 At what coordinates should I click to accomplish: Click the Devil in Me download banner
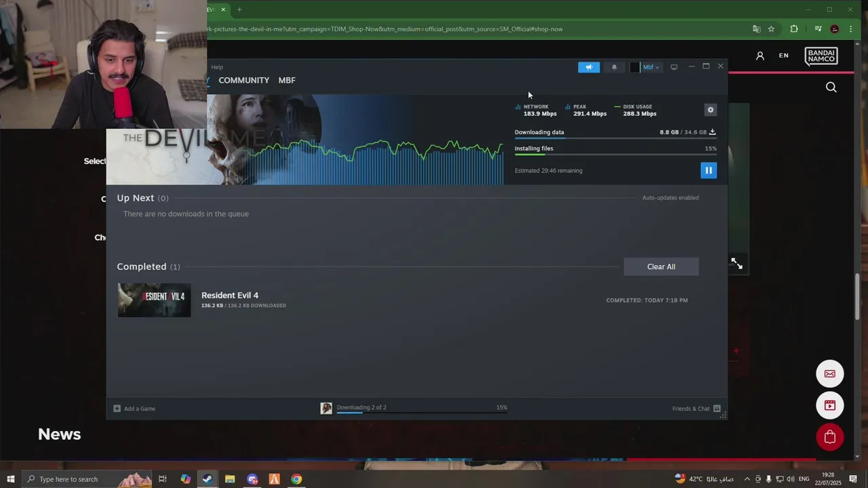304,140
